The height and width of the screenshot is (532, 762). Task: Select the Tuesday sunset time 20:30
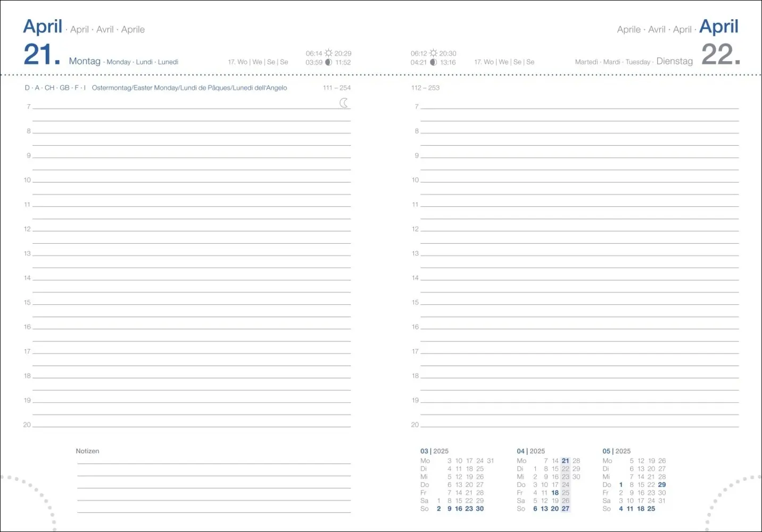coord(448,54)
